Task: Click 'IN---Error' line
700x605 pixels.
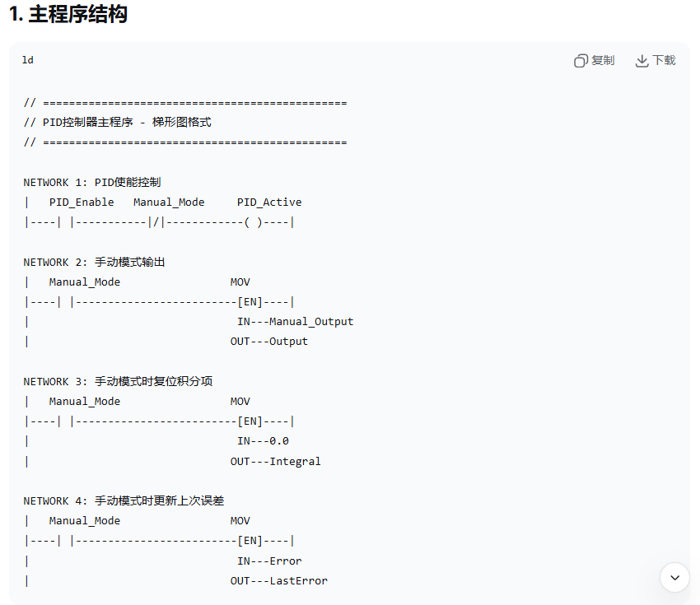Action: 269,561
